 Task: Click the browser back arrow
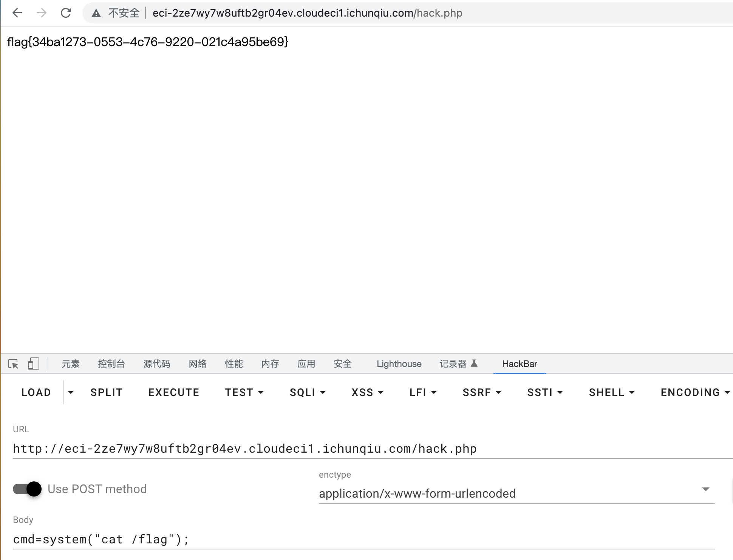[17, 13]
